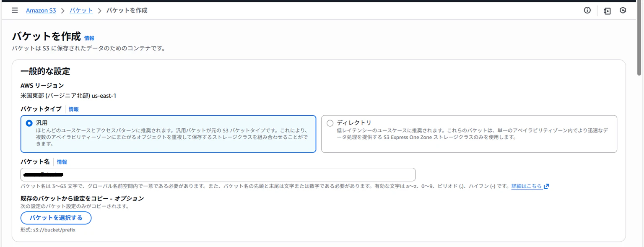The image size is (644, 247).
Task: Click the hexagon settings icon top right
Action: click(x=623, y=10)
